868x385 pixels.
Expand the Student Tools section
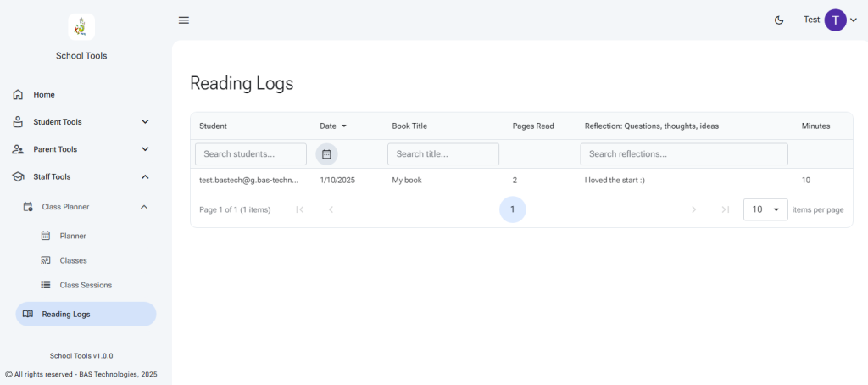point(81,122)
